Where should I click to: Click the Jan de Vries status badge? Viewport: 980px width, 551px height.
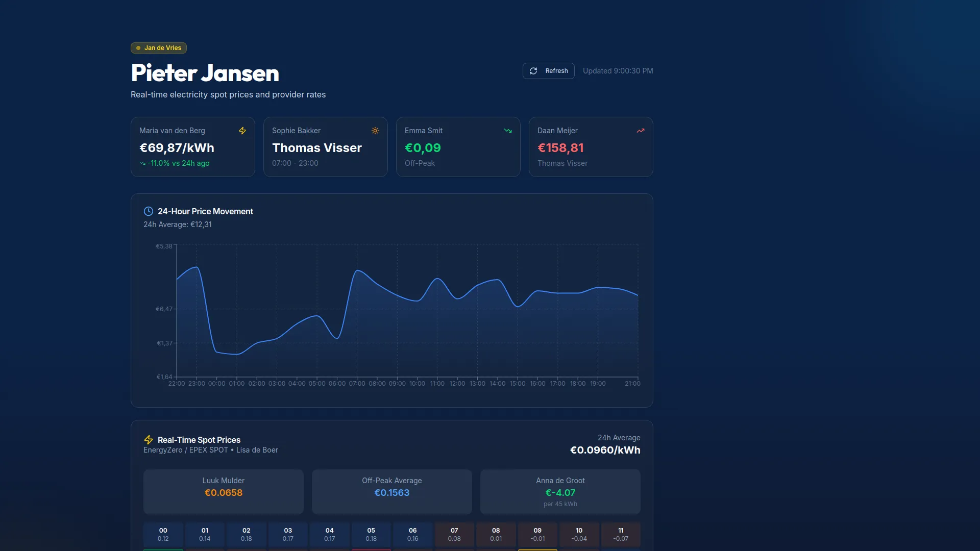[x=159, y=48]
